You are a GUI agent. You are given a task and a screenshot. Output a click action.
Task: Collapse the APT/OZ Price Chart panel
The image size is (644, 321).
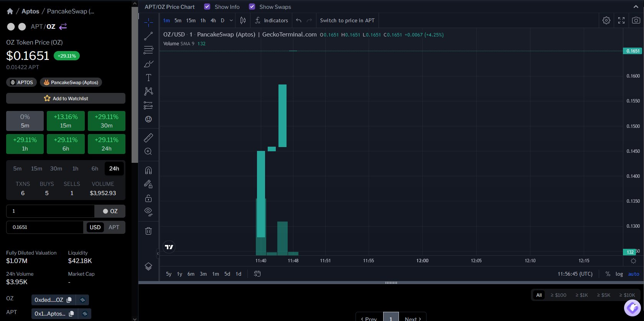pos(636,7)
